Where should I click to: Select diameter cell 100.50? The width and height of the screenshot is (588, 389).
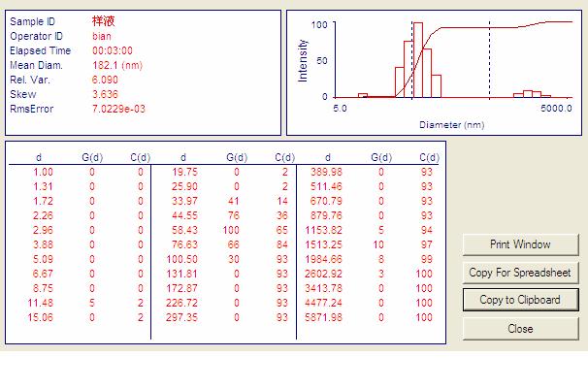(181, 259)
